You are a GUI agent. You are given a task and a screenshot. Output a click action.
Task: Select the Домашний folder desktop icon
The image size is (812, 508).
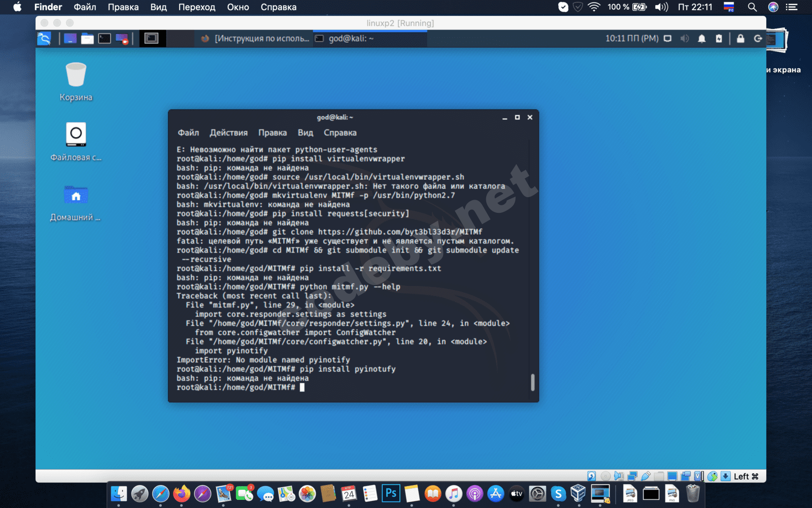click(76, 202)
